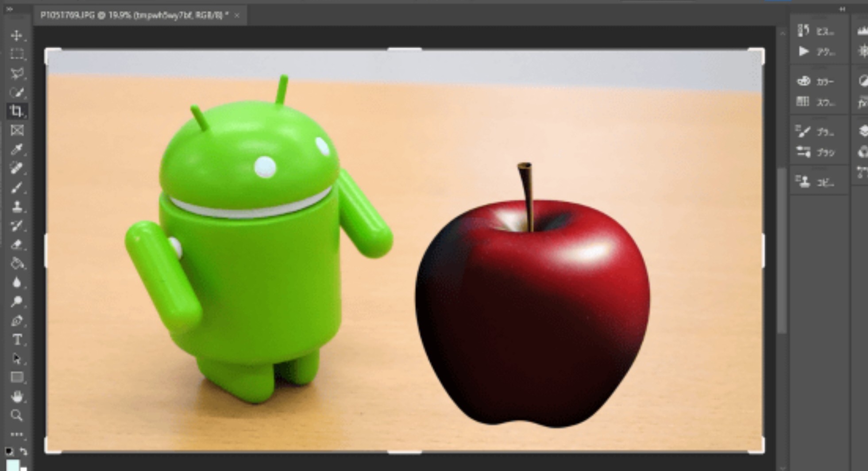Select the Zoom tool
This screenshot has height=471, width=868.
click(17, 415)
